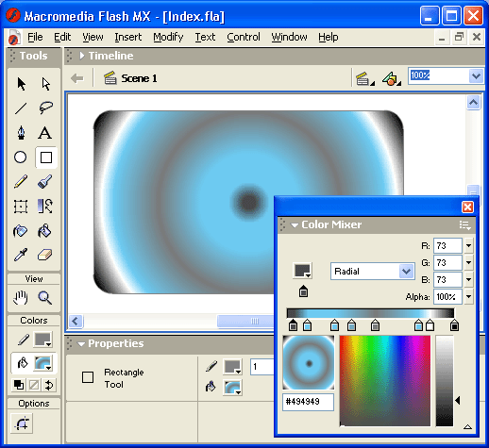Toggle Round Rectangle Radius option

pyautogui.click(x=22, y=423)
